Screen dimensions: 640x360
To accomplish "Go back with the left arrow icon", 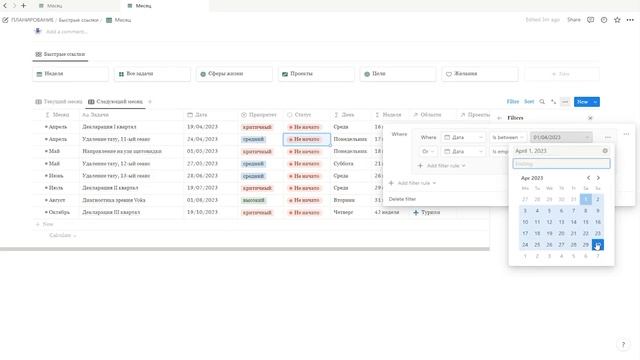I will 5,6.
